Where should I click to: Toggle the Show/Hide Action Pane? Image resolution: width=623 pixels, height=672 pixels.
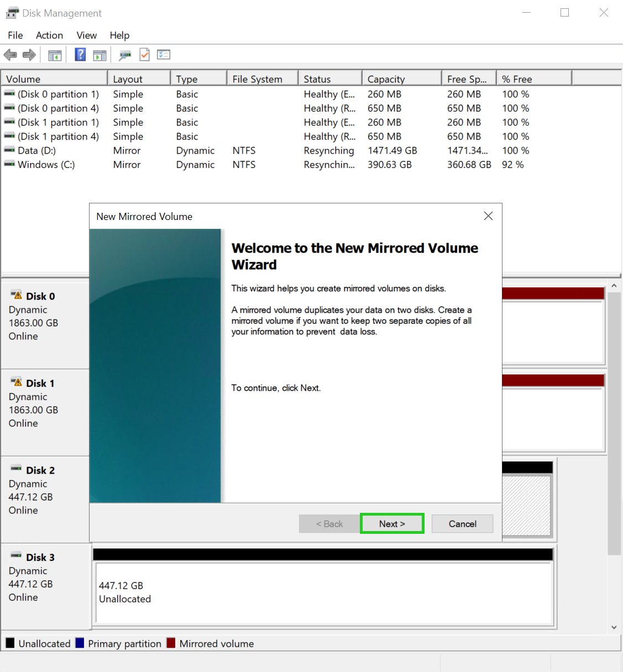click(100, 54)
